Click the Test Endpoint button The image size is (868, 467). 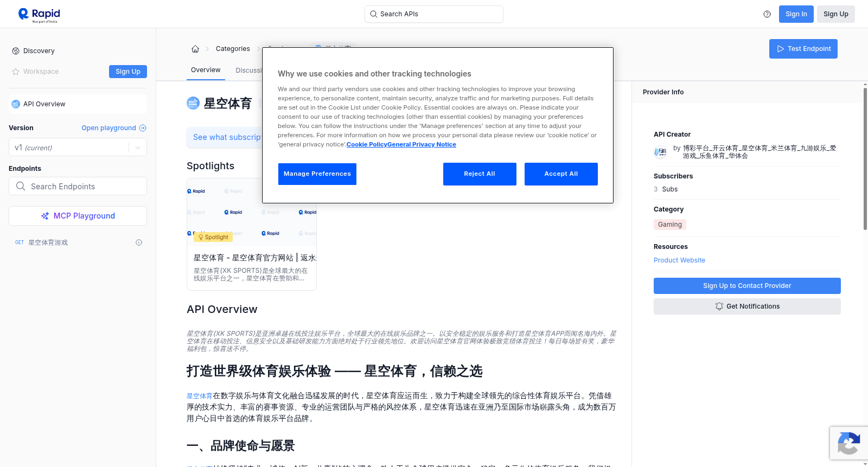(x=803, y=49)
